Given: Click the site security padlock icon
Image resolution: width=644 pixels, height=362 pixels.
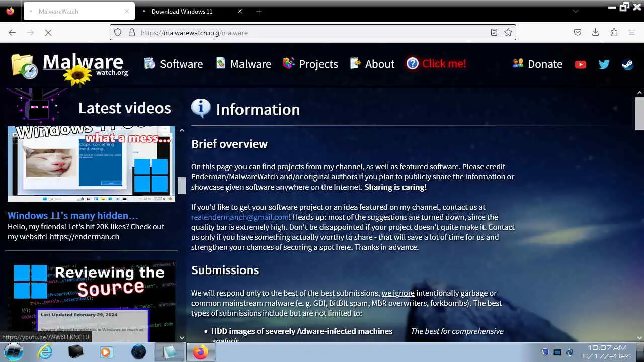Looking at the screenshot, I should 132,32.
